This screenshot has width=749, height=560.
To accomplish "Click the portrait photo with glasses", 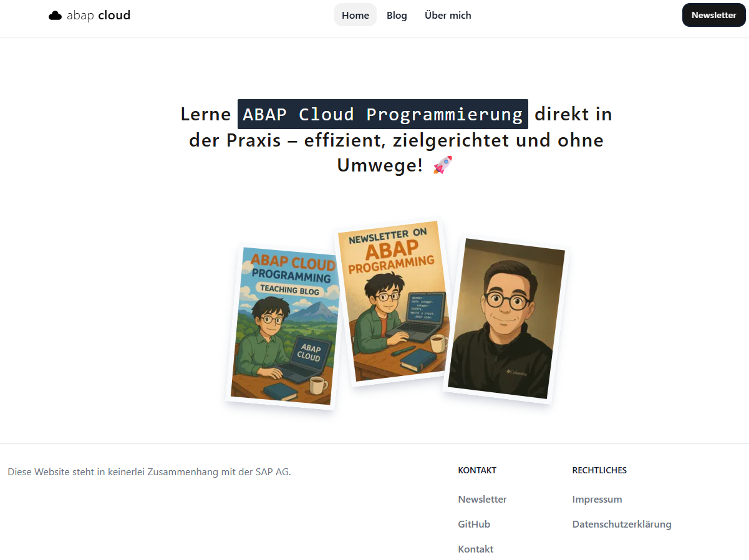I will (x=506, y=319).
